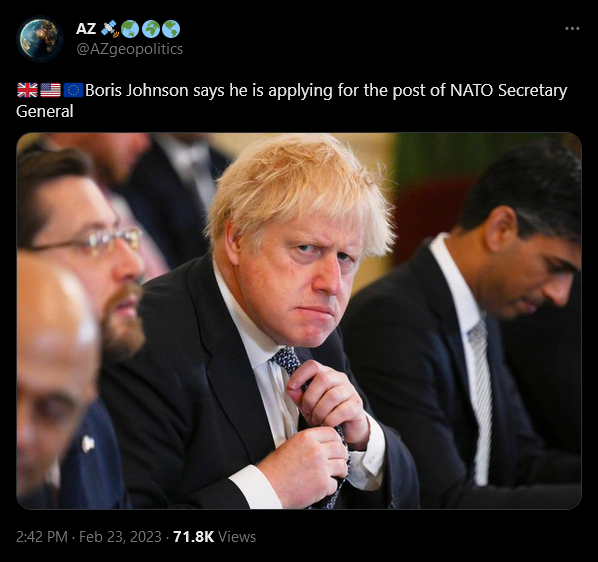Image resolution: width=598 pixels, height=562 pixels.
Task: Click the word General in the tweet
Action: coord(45,111)
